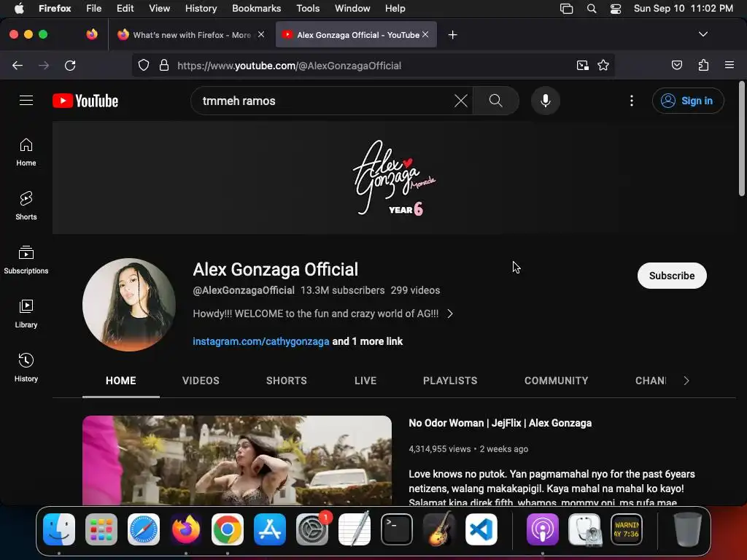
Task: Open the YouTube three-dot settings menu
Action: [x=632, y=101]
